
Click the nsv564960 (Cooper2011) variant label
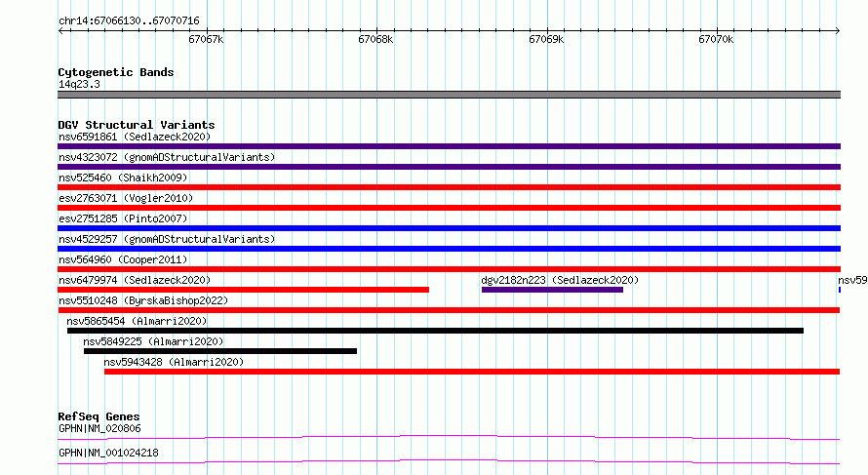[123, 259]
